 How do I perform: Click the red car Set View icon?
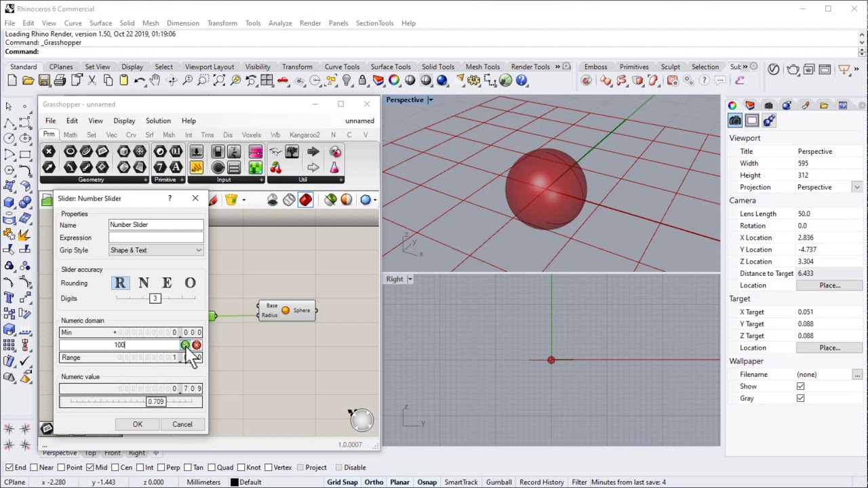click(x=283, y=81)
